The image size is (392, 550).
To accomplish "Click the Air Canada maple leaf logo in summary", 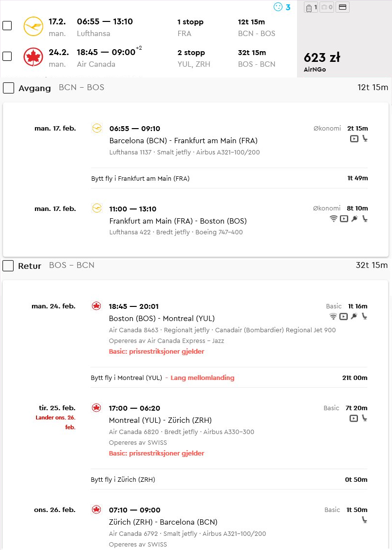I will point(33,57).
